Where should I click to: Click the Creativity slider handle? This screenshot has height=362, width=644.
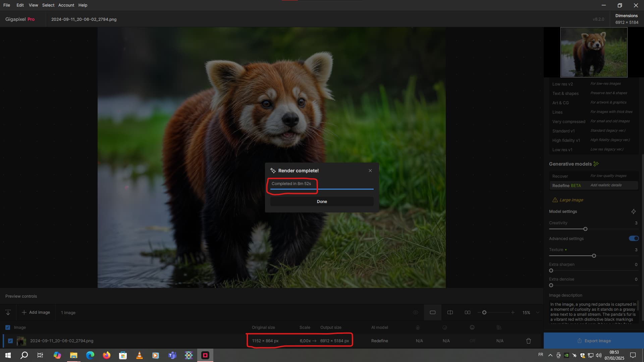coord(585,229)
